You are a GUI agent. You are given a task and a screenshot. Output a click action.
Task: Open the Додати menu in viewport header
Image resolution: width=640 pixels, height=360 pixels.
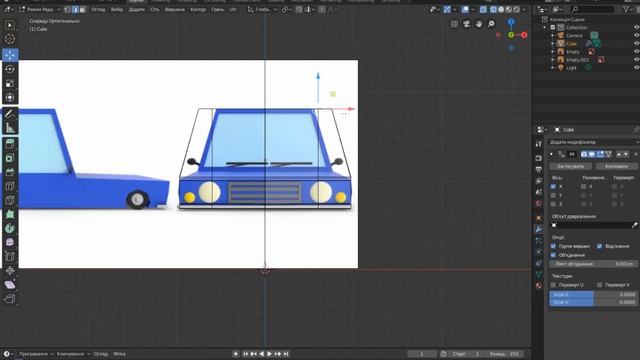coord(136,9)
